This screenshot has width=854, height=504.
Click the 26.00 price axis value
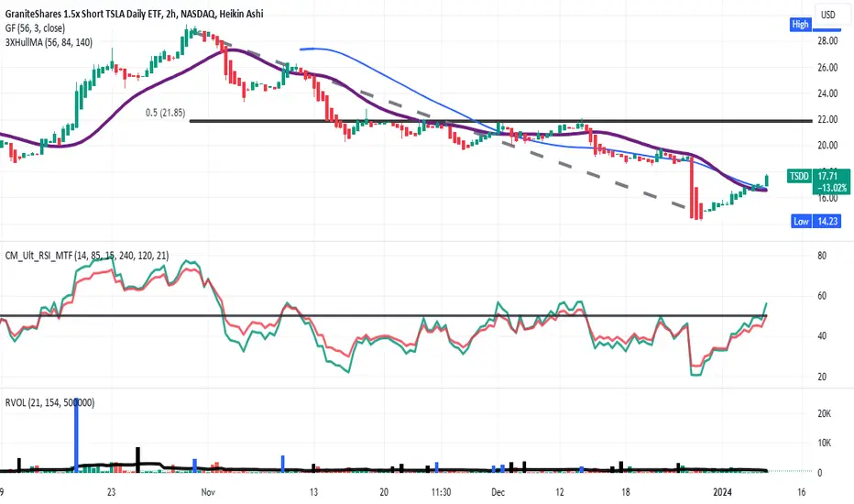click(827, 68)
